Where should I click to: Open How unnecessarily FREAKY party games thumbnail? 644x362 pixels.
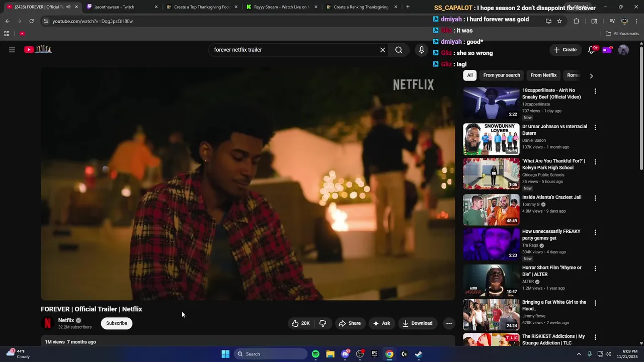coord(491,244)
